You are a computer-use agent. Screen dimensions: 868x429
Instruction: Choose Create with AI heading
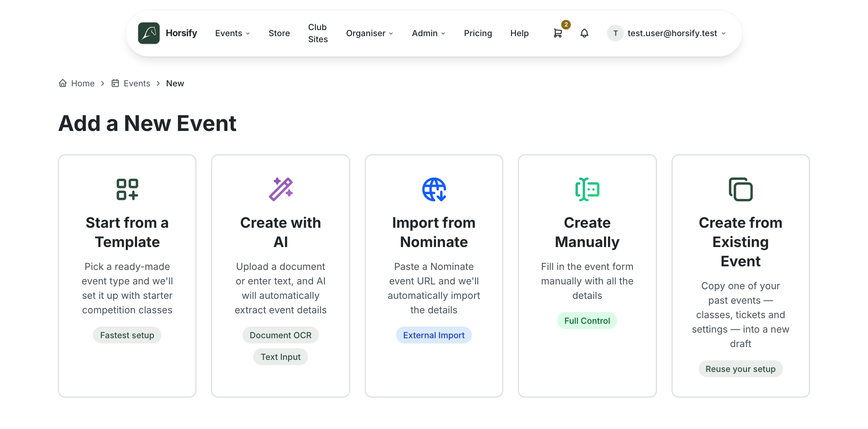click(x=280, y=232)
